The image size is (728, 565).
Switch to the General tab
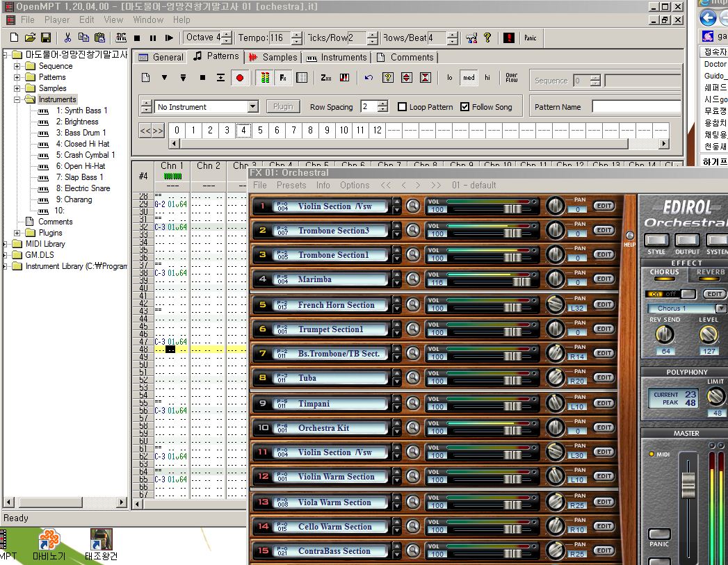pos(161,57)
